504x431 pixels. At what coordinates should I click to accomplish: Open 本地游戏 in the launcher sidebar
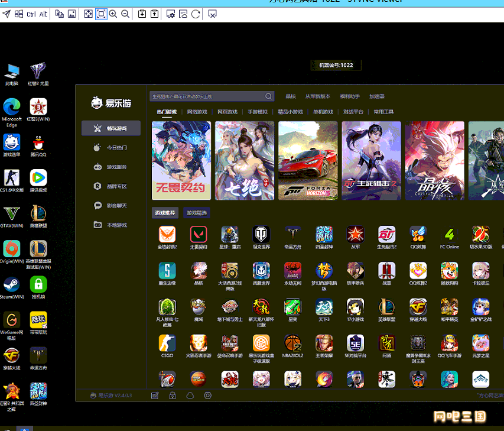click(x=111, y=225)
